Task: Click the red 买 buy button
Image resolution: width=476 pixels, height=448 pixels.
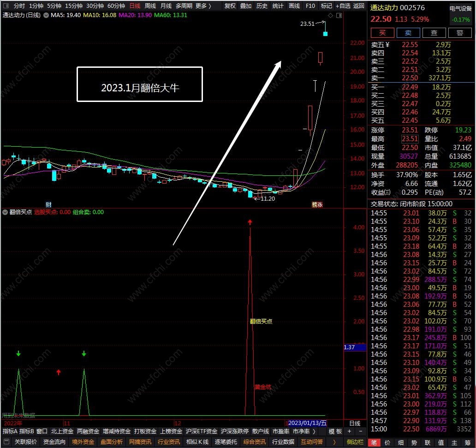Action: pyautogui.click(x=382, y=32)
